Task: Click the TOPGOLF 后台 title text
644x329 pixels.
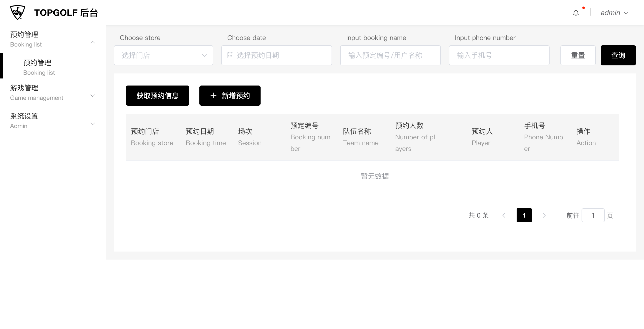Action: tap(66, 13)
